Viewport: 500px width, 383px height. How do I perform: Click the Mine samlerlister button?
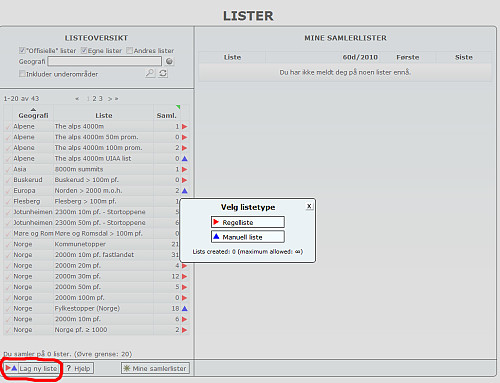click(x=155, y=368)
